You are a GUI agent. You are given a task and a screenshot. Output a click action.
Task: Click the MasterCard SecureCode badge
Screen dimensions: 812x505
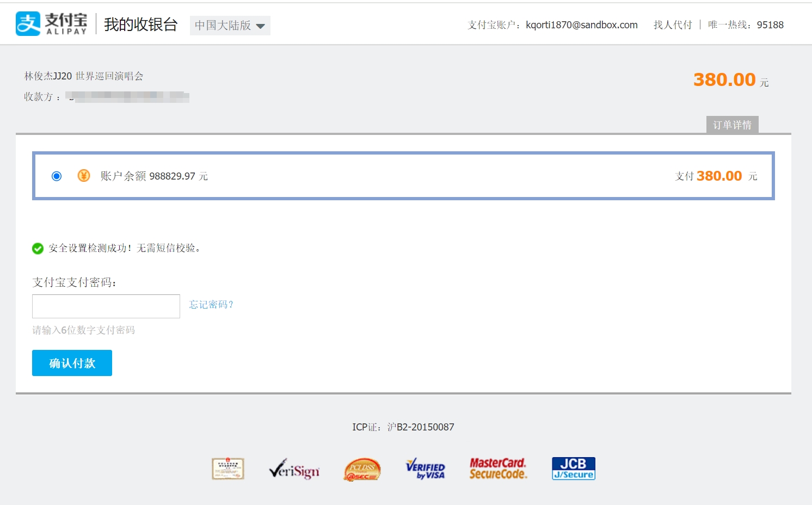click(498, 469)
